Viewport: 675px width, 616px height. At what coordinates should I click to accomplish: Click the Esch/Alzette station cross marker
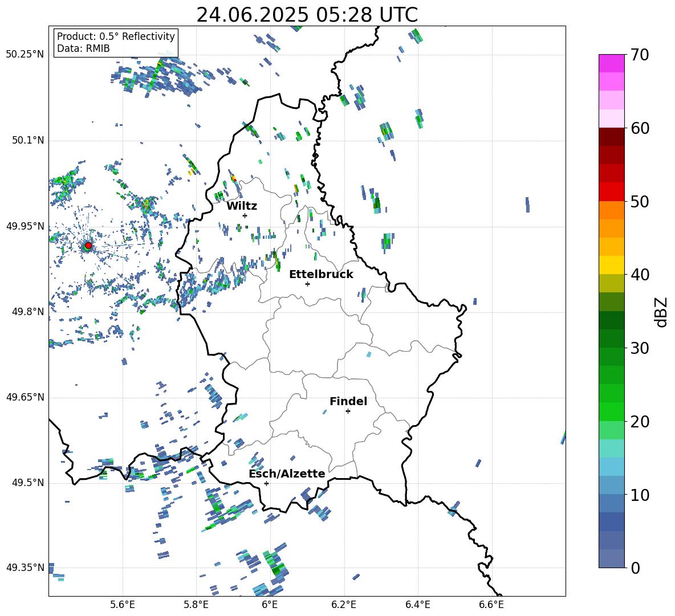266,483
